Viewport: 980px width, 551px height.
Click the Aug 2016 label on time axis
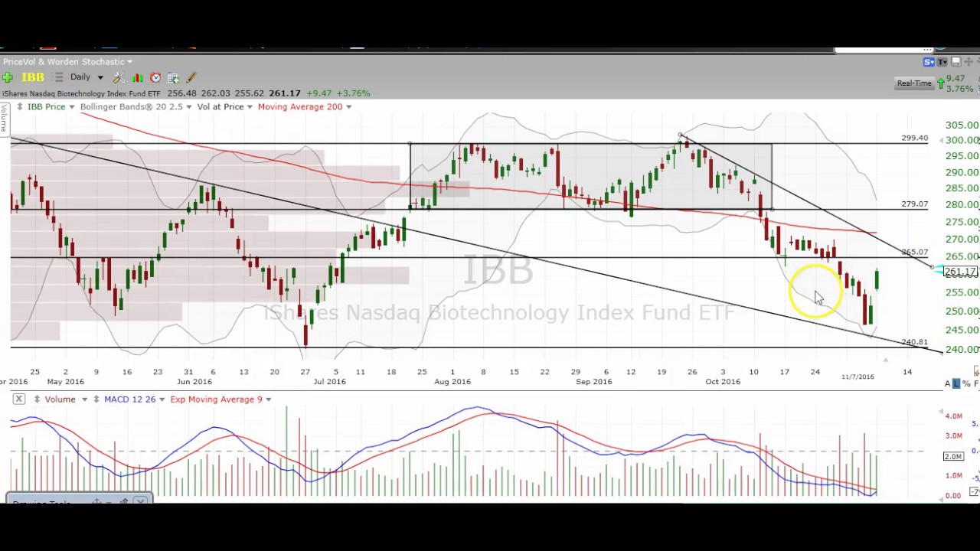pyautogui.click(x=452, y=382)
